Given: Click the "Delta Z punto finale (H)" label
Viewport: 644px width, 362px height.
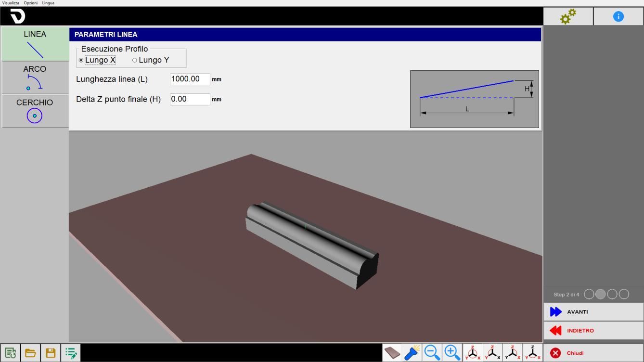Looking at the screenshot, I should click(118, 99).
